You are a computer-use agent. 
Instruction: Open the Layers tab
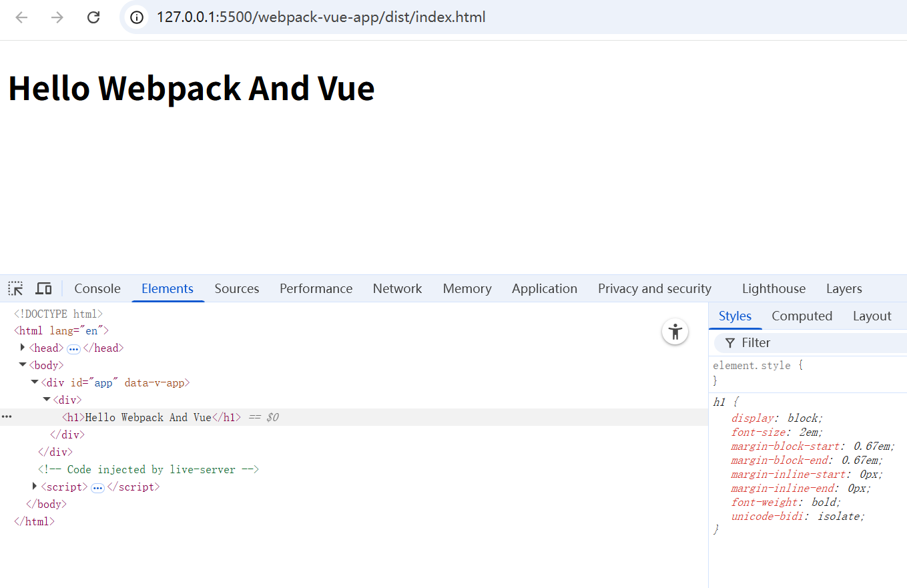pyautogui.click(x=844, y=288)
